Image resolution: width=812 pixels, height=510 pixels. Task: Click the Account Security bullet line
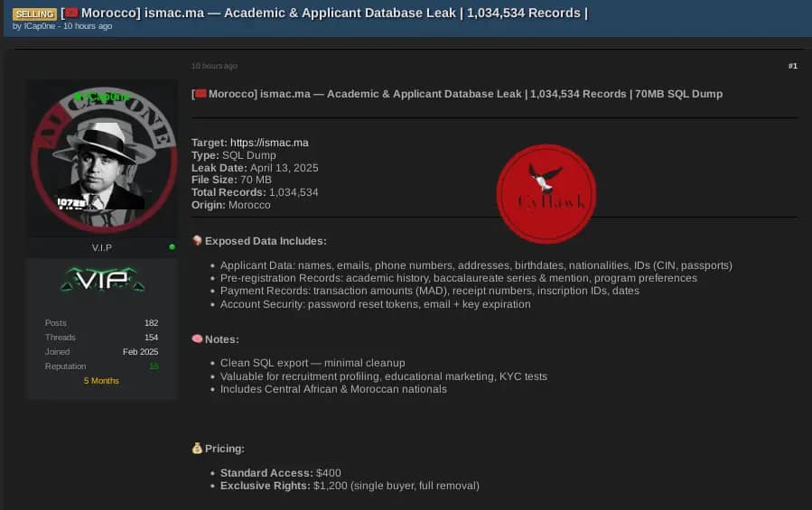375,304
